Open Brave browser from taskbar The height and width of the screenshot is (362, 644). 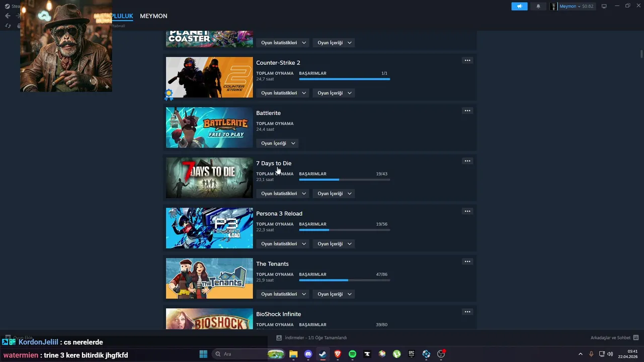338,354
